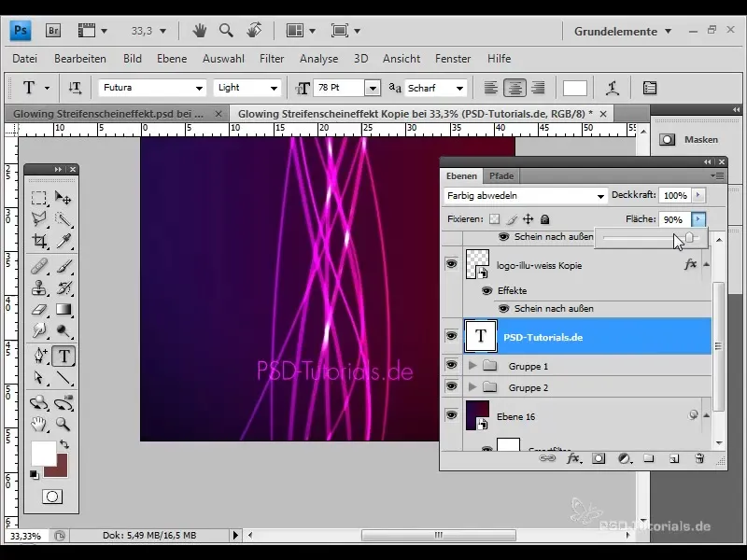This screenshot has width=747, height=560.
Task: Switch to the Pfade tab
Action: click(501, 176)
